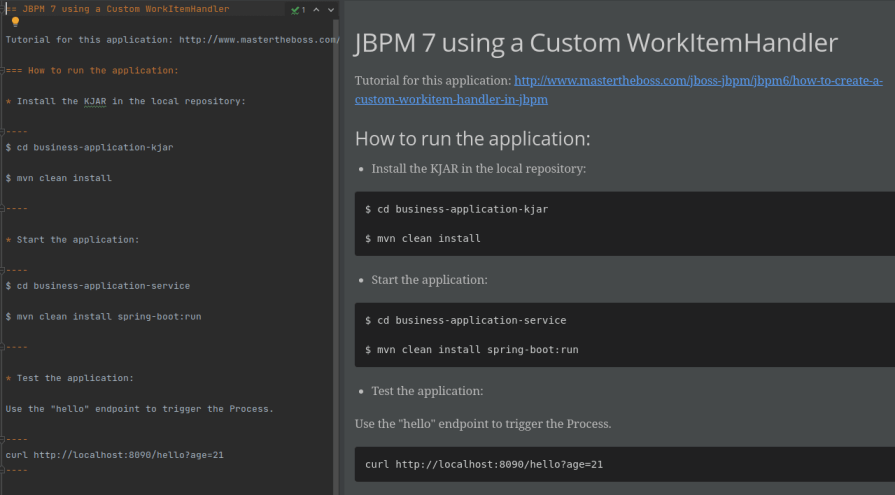895x495 pixels.
Task: Click preview bullet 'Test the application:'
Action: click(x=427, y=391)
